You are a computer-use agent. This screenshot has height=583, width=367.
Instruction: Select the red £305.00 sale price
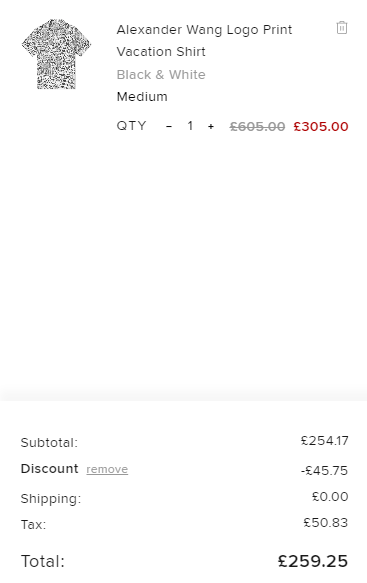(x=321, y=127)
